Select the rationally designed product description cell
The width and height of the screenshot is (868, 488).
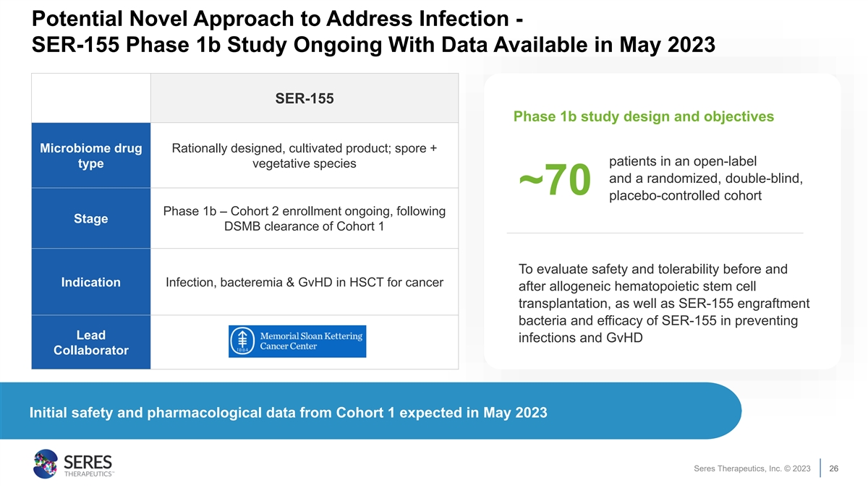pyautogui.click(x=305, y=156)
